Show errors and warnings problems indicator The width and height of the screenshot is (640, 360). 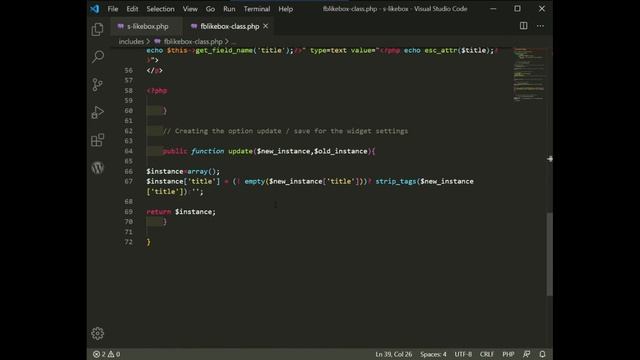tap(107, 354)
